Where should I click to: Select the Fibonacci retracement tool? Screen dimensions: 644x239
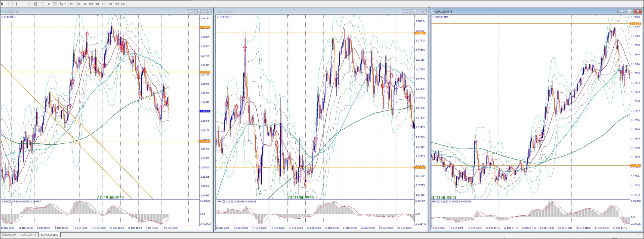[x=42, y=4]
